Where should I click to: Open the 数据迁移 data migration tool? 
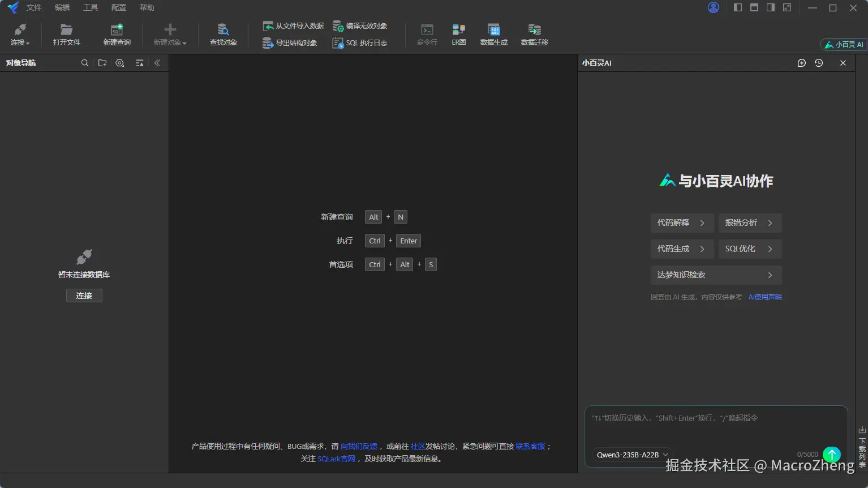pos(535,35)
